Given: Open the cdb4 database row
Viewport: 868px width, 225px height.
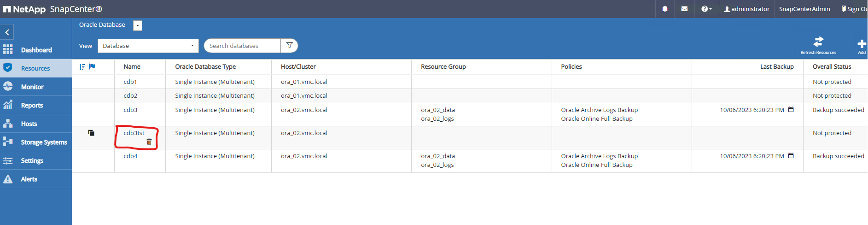Looking at the screenshot, I should (x=130, y=156).
